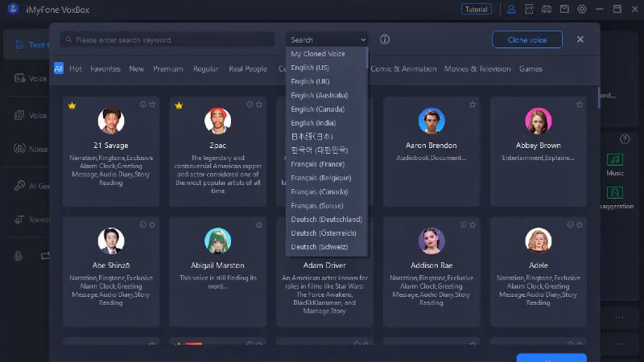Select Japanese 日本語 language option

(x=312, y=137)
